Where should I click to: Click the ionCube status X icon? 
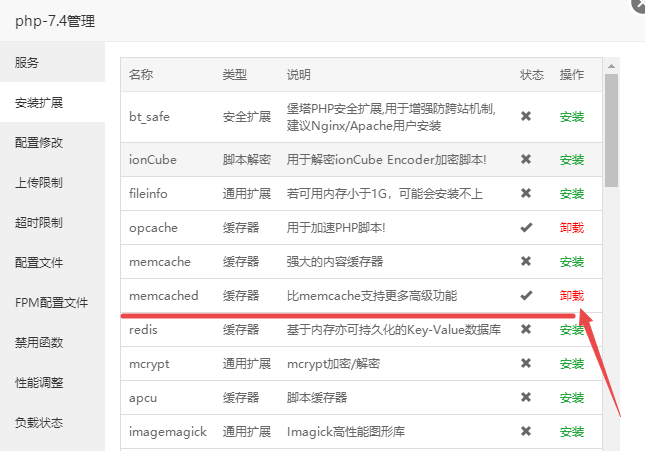point(526,159)
